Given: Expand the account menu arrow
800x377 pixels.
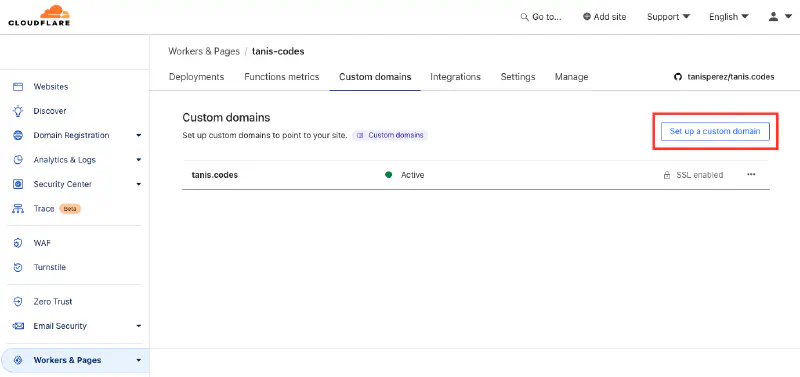Looking at the screenshot, I should [x=788, y=17].
